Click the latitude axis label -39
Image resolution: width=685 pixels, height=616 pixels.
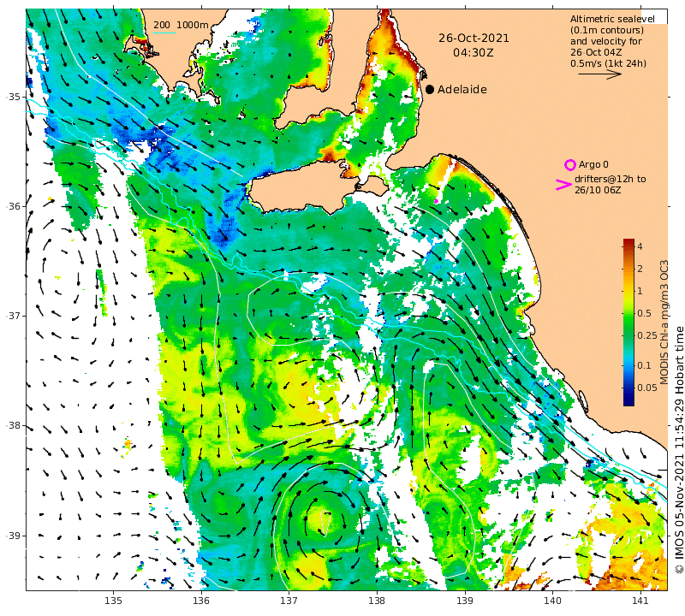point(14,536)
